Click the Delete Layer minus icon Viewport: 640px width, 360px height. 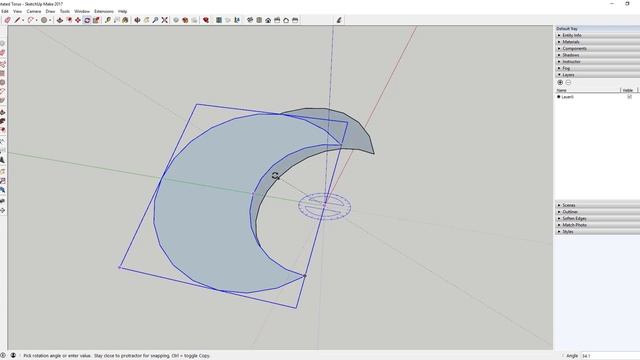[568, 82]
